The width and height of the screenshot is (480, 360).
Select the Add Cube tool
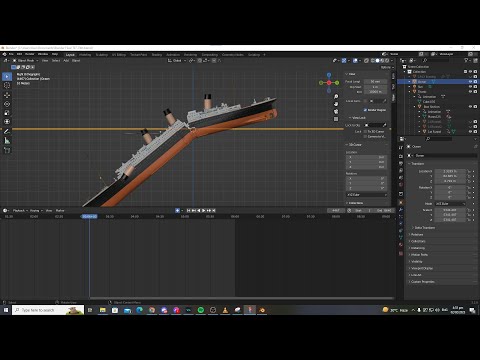(7, 150)
